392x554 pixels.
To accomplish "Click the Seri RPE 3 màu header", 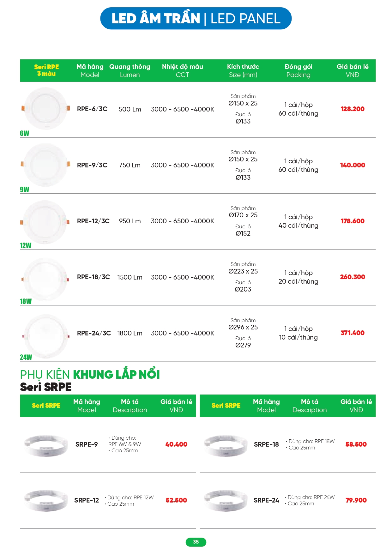I will click(46, 70).
